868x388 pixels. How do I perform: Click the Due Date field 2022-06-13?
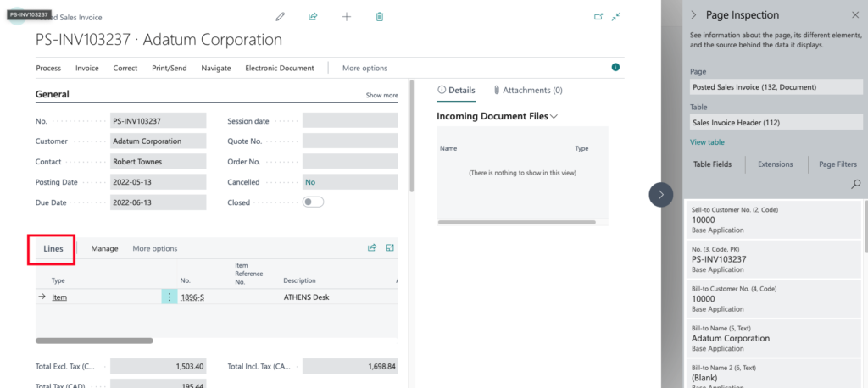(x=159, y=202)
